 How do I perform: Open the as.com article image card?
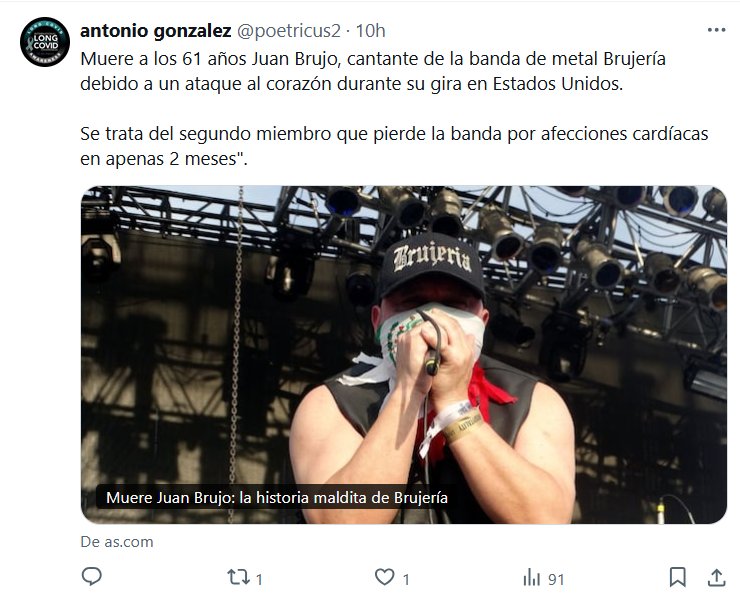point(404,355)
